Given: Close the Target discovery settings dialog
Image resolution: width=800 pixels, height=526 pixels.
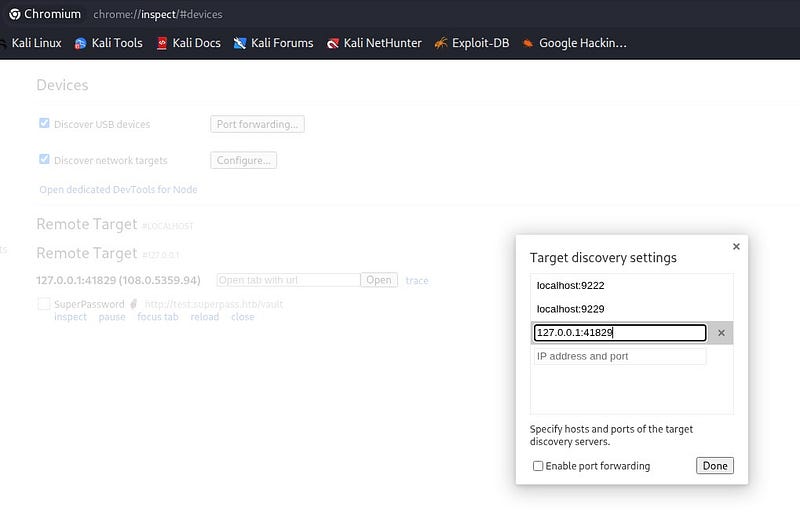Looking at the screenshot, I should point(736,246).
